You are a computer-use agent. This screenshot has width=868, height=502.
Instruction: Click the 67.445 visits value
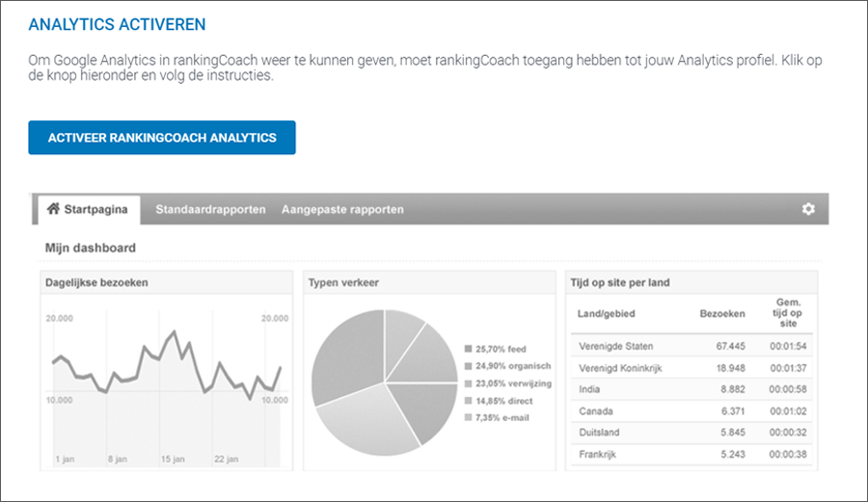pos(731,346)
